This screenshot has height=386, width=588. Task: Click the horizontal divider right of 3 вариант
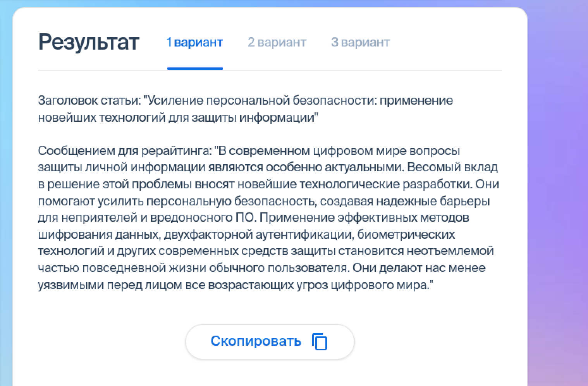(445, 70)
